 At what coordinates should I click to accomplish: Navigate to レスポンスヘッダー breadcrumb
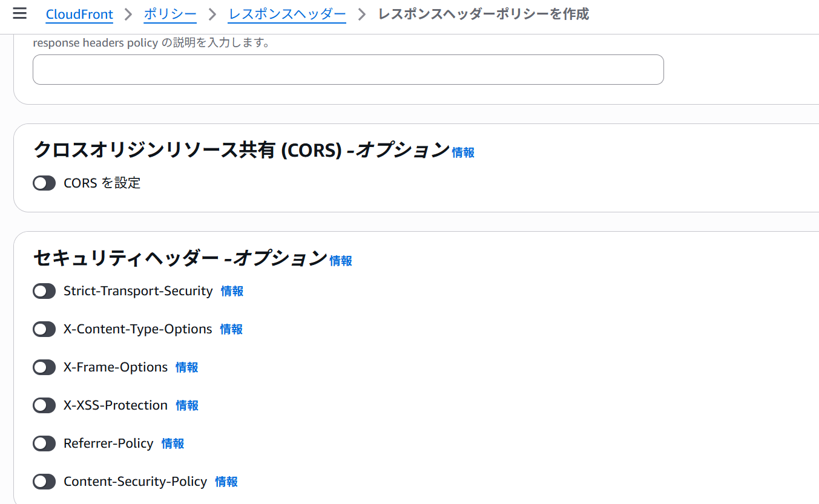pyautogui.click(x=287, y=14)
